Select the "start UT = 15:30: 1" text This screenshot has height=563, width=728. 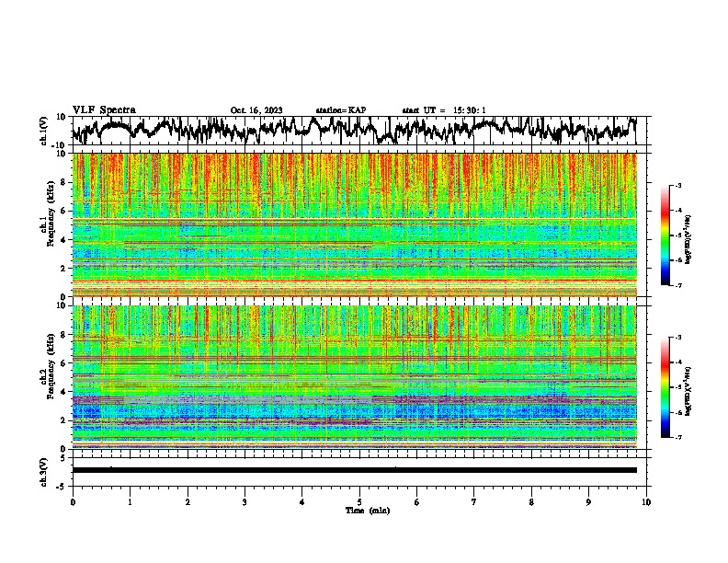click(444, 110)
